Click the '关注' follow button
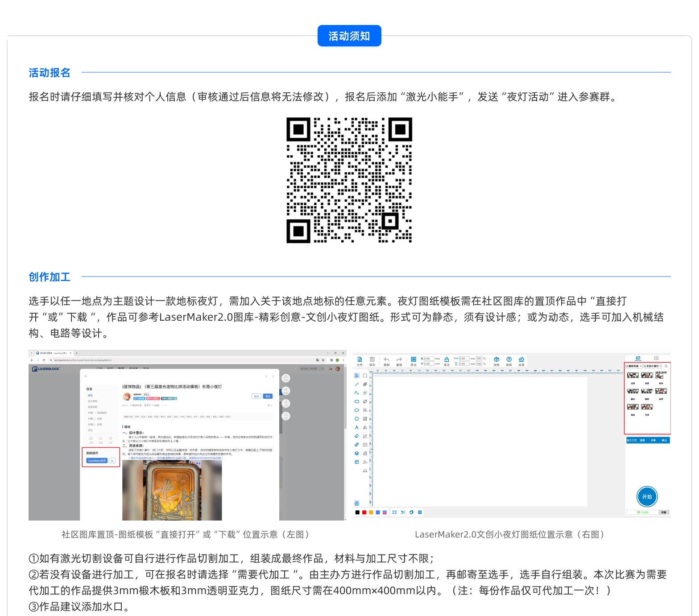Image resolution: width=699 pixels, height=616 pixels. click(268, 396)
